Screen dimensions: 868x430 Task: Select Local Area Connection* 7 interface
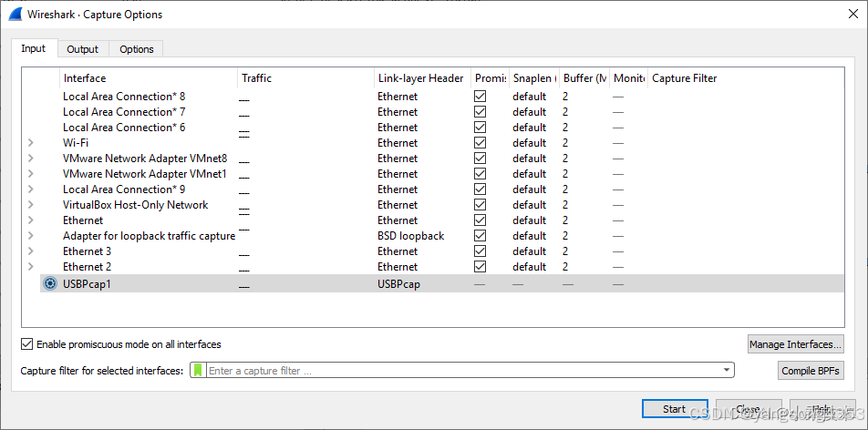point(124,112)
